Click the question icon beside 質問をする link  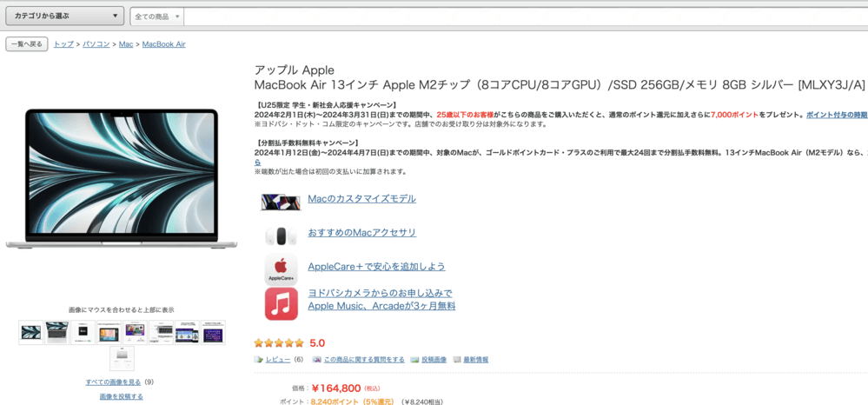point(316,360)
